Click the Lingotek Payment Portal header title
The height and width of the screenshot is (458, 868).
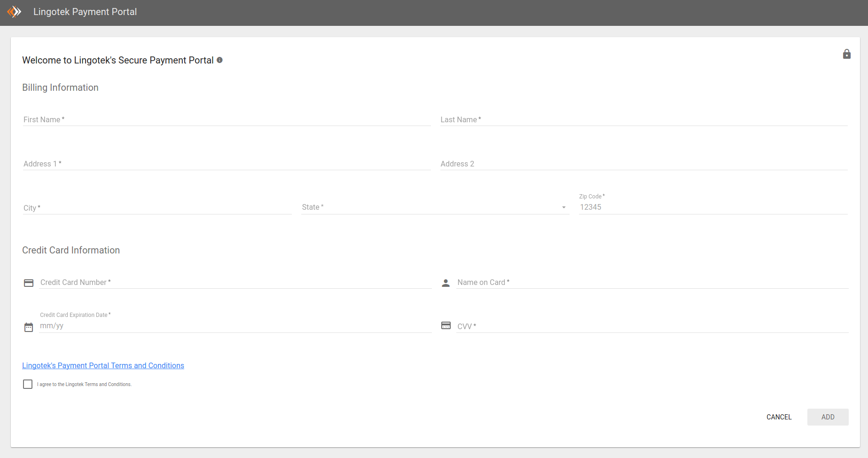pos(85,12)
